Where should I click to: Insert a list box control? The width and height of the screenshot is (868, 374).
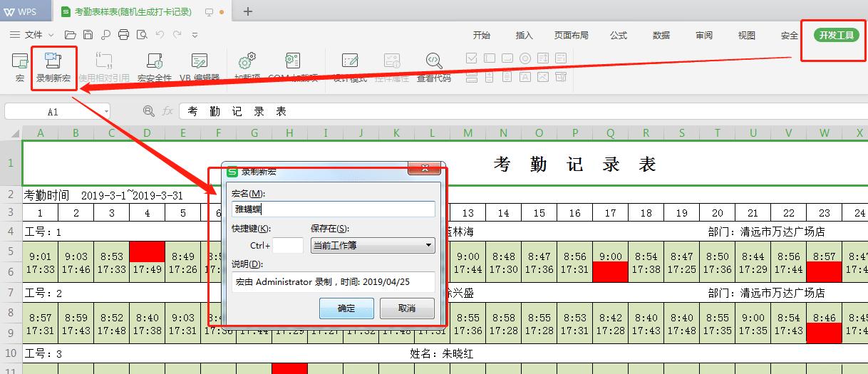pyautogui.click(x=543, y=58)
